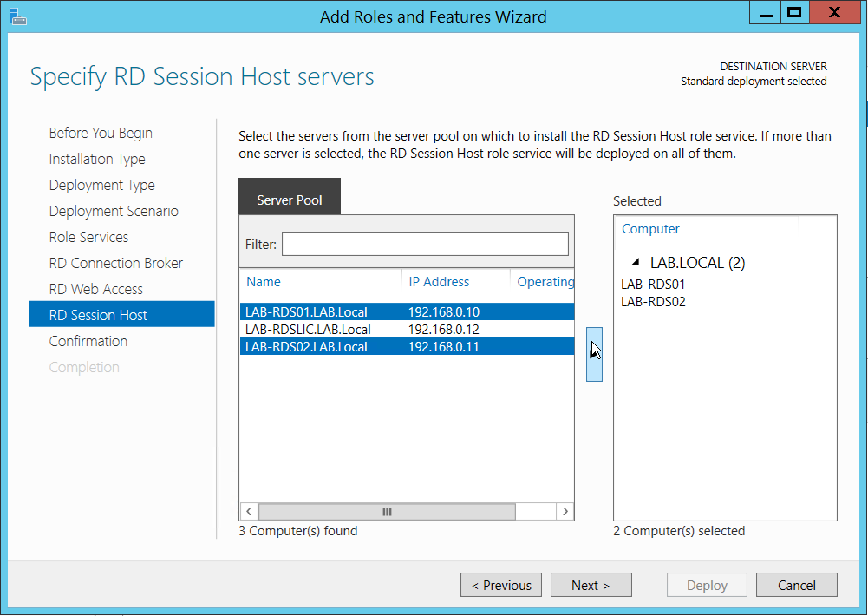Image resolution: width=868 pixels, height=616 pixels.
Task: Select LAB-RDSLIC.LAB.Local server row
Action: click(308, 330)
